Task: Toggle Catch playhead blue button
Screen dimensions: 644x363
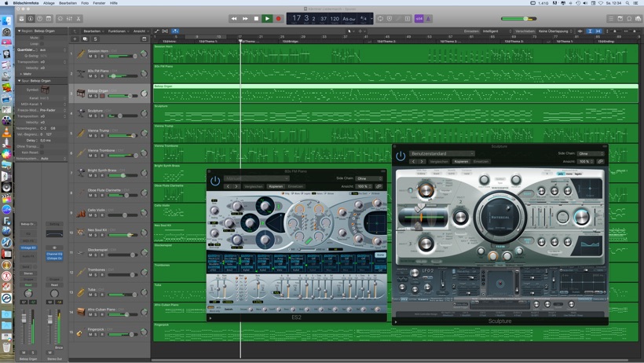Action: coord(175,31)
